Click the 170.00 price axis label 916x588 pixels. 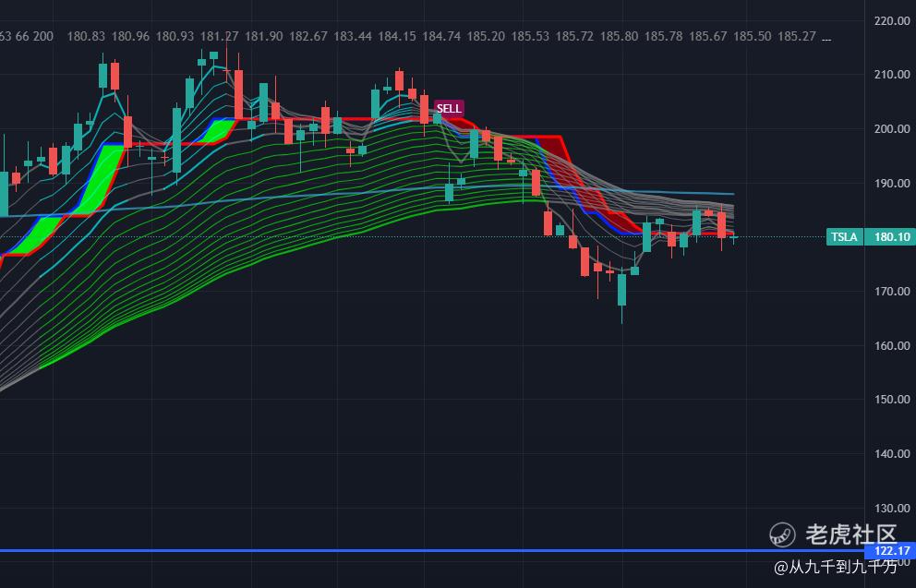coord(892,292)
